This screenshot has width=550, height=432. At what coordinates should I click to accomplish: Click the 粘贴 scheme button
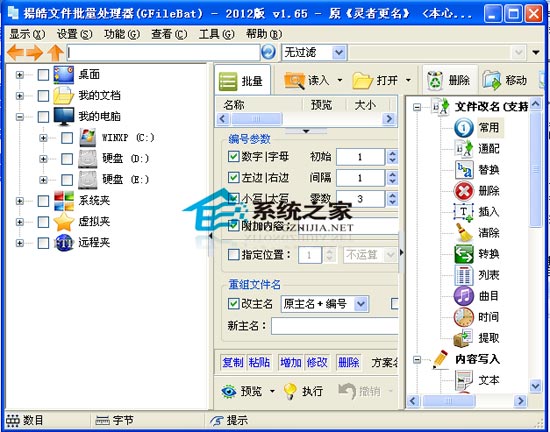pos(259,362)
